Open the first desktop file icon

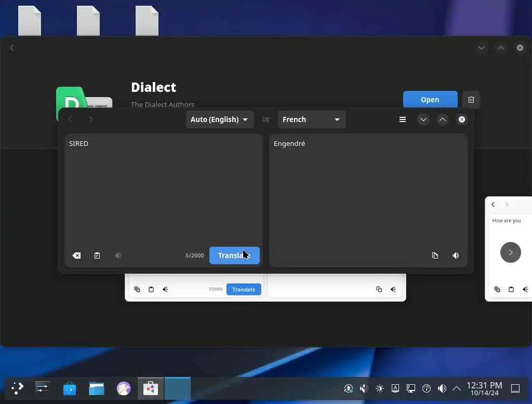30,21
